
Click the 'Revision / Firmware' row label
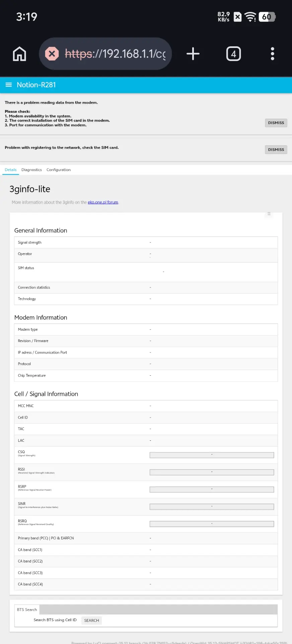33,341
